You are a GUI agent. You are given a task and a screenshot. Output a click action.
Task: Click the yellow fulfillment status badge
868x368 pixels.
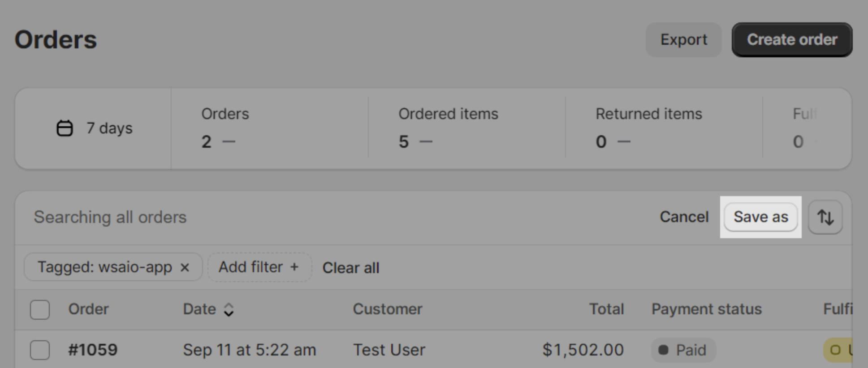(838, 350)
